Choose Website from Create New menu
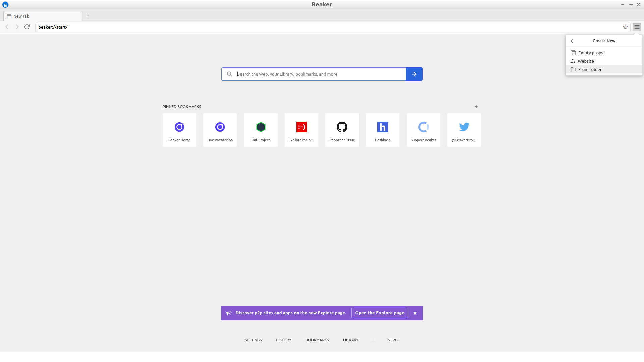 [586, 61]
